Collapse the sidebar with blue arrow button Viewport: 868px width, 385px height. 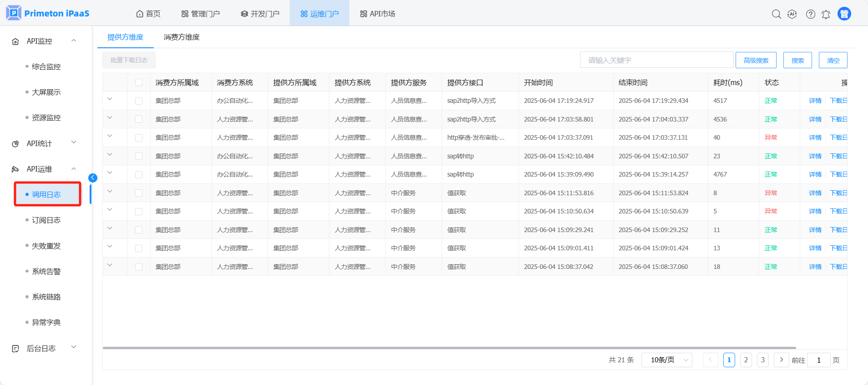[93, 178]
